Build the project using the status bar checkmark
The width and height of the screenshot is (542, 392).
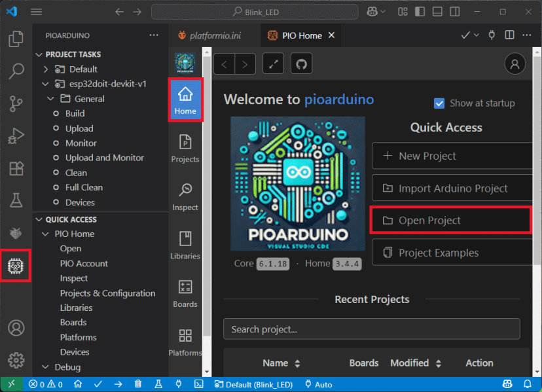(98, 384)
